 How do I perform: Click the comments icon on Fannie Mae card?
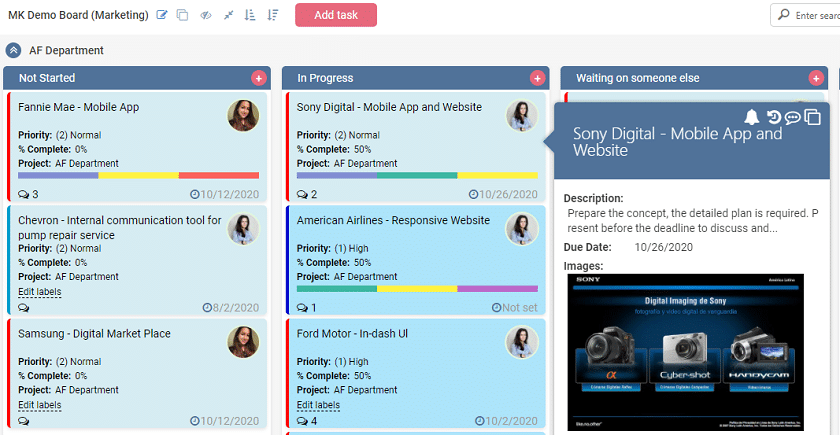24,194
